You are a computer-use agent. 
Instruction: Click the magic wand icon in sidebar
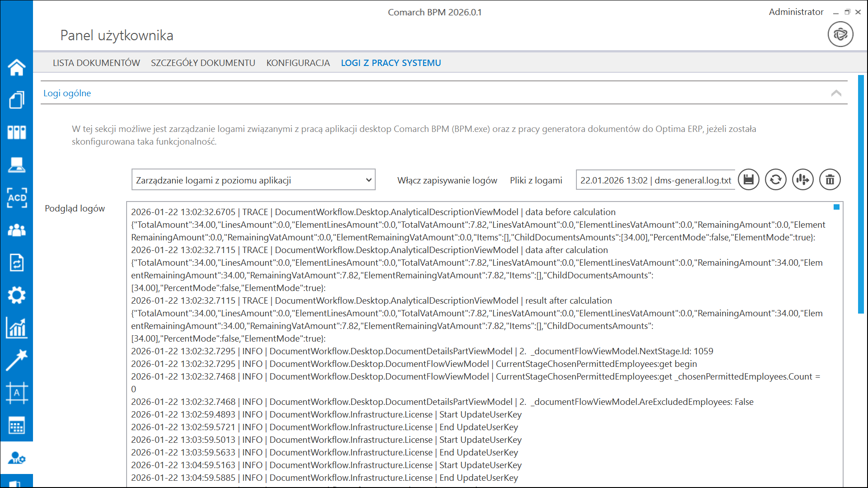pos(17,361)
